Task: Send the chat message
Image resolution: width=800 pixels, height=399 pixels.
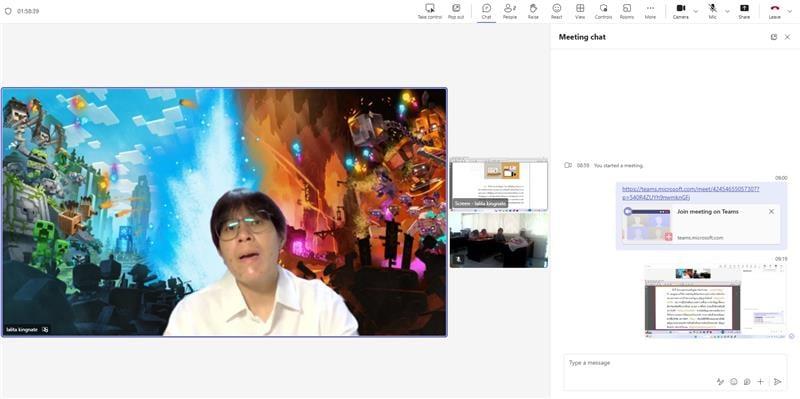Action: [x=777, y=382]
